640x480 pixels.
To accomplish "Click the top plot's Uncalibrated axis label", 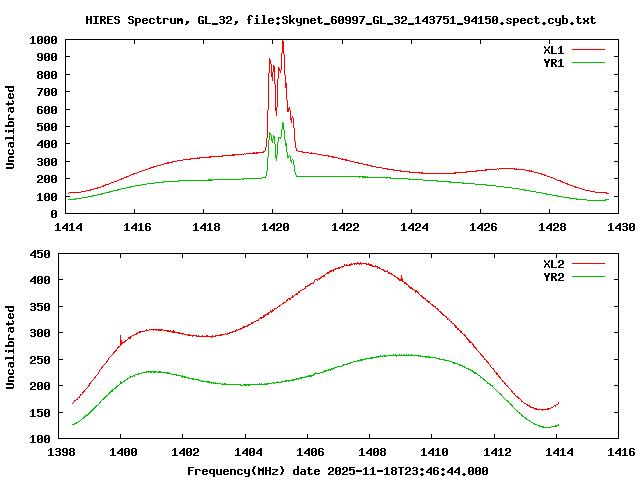I will point(10,127).
